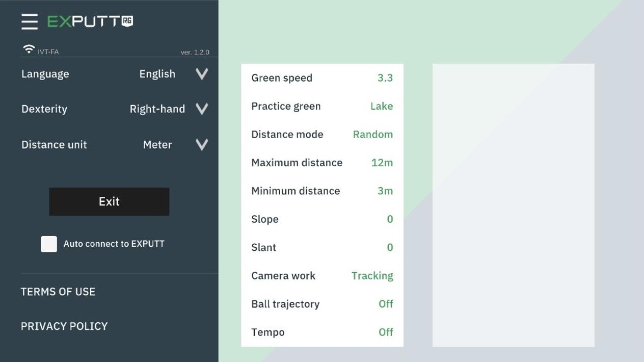Select the Practice green Lake row
The height and width of the screenshot is (362, 644).
322,106
